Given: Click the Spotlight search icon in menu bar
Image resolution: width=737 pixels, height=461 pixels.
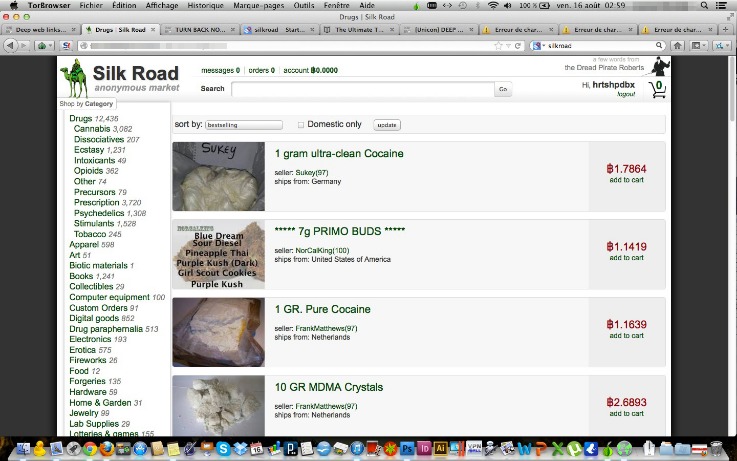Looking at the screenshot, I should (704, 5).
